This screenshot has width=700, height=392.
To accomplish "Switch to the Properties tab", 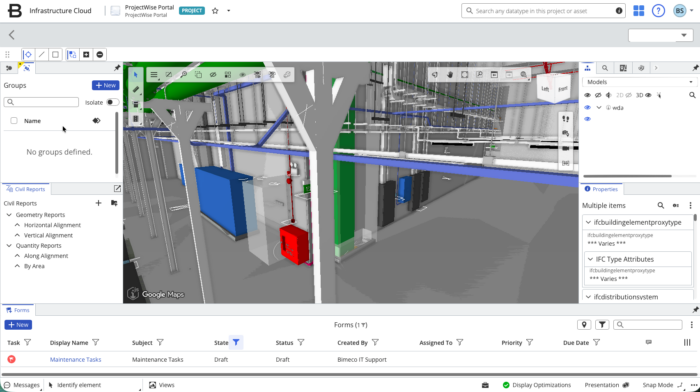I will 601,189.
